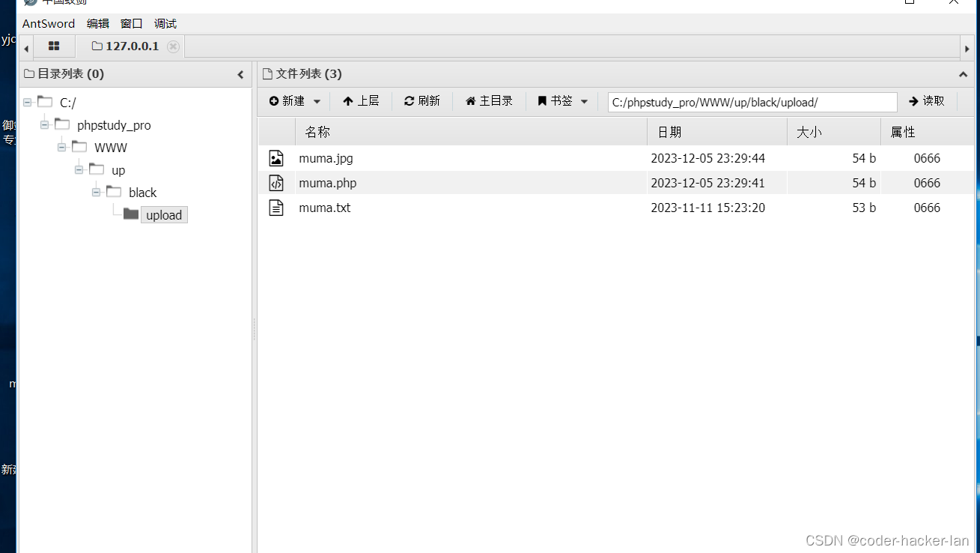Click the 文件列表 (3) panel title
Screen dimensions: 980x553
point(308,73)
